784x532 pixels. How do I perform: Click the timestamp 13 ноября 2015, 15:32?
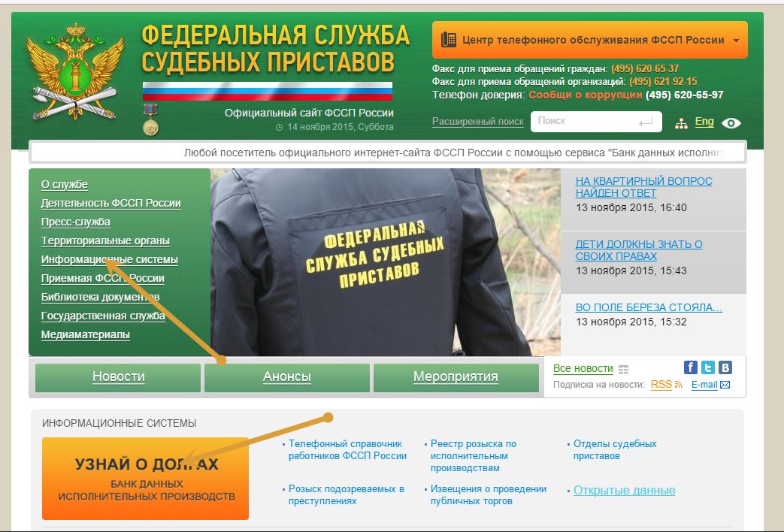point(631,322)
